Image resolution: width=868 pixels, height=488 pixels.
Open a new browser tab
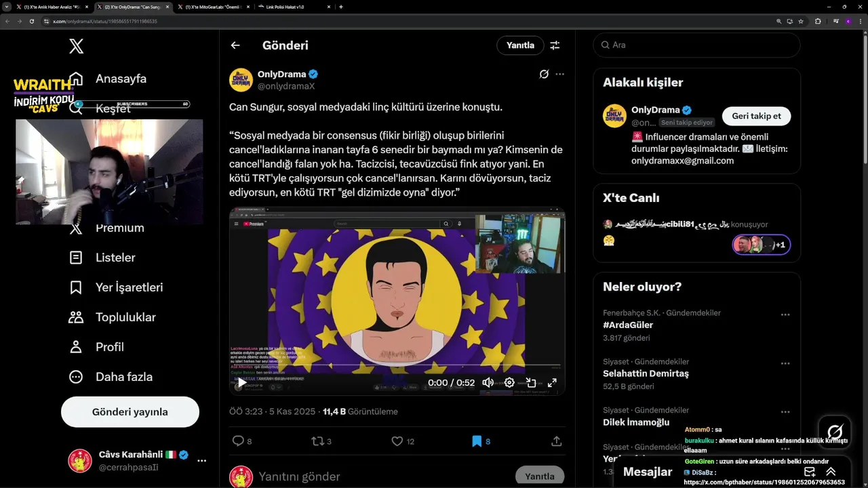(x=341, y=7)
